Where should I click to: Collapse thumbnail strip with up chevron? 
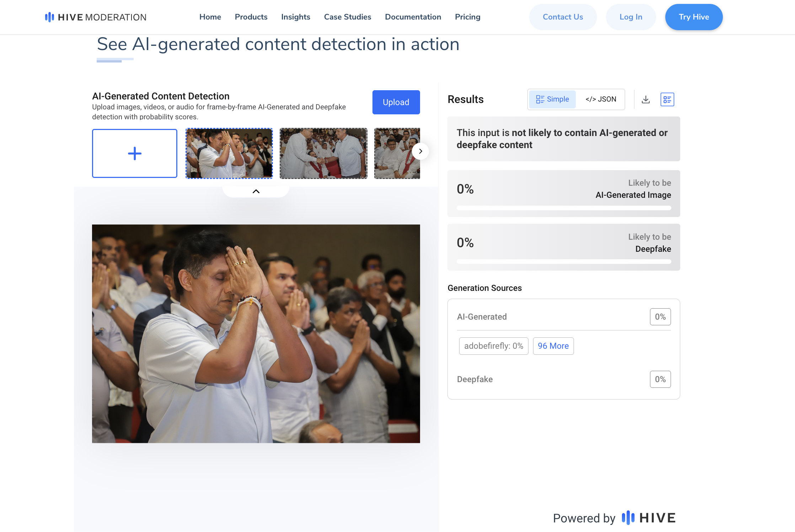click(256, 191)
